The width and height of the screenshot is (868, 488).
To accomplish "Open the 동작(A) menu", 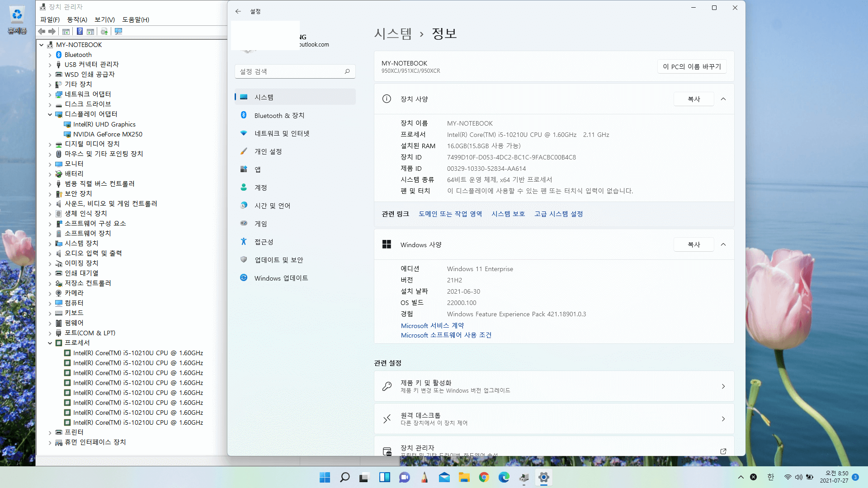I will (x=77, y=19).
